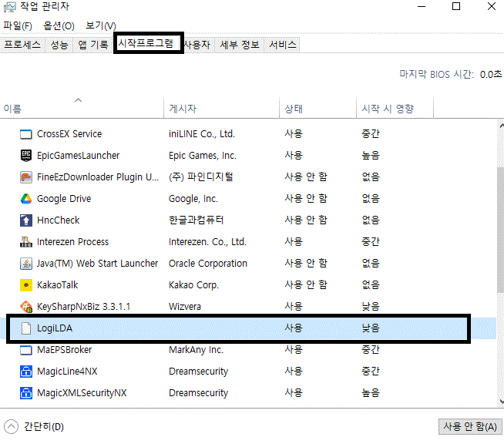The image size is (504, 444).
Task: Click the Google Drive triangle icon
Action: coord(26,199)
